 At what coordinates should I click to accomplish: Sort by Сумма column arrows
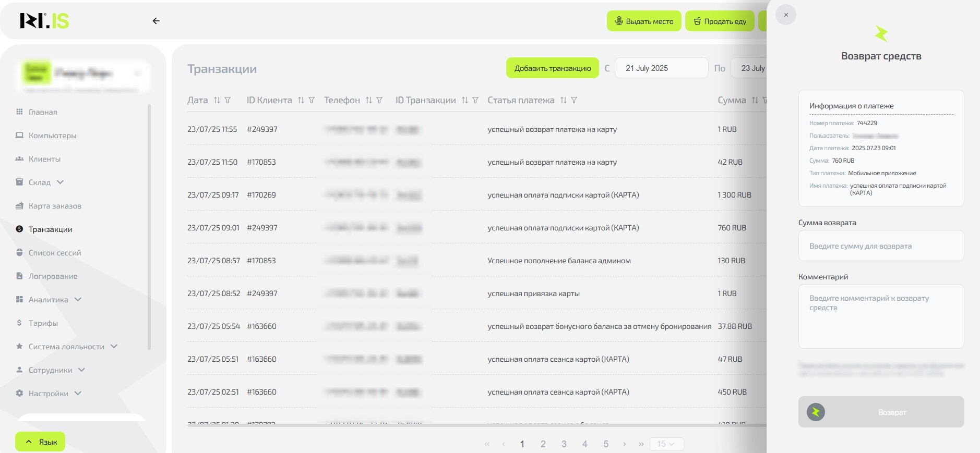coord(755,100)
